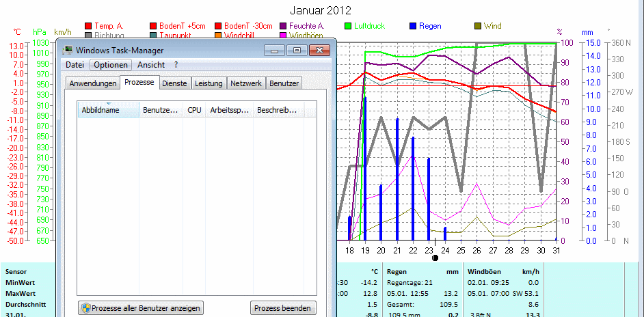Click the 'Prozess beenden' button
This screenshot has height=317, width=644.
tap(284, 308)
